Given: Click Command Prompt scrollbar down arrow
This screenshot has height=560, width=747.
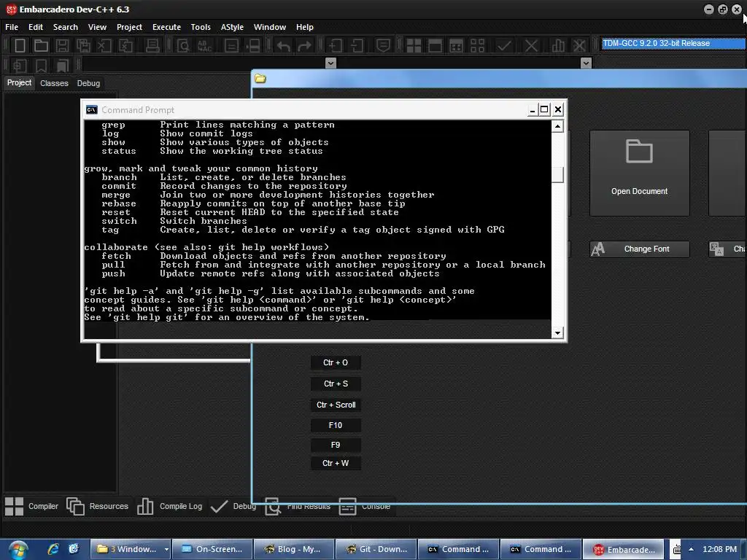Looking at the screenshot, I should click(557, 332).
